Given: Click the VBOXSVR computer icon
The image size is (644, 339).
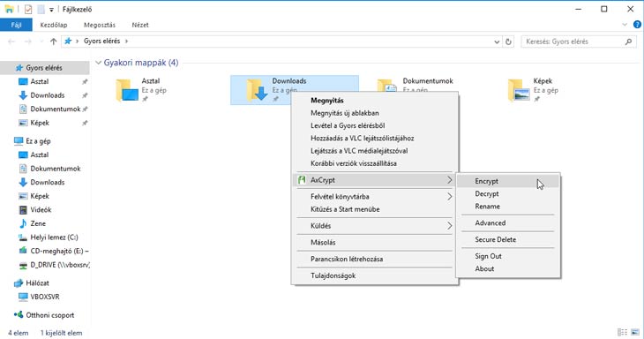Looking at the screenshot, I should pyautogui.click(x=23, y=297).
